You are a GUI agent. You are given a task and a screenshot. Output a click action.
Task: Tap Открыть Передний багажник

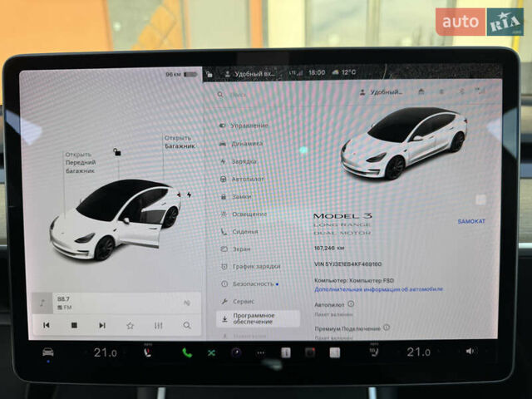[x=81, y=163]
